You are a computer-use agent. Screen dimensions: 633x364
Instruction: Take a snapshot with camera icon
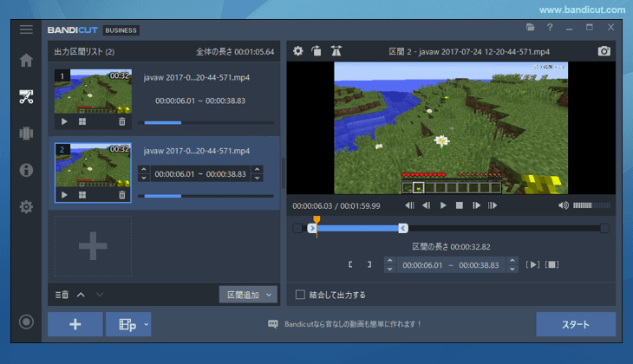click(604, 51)
